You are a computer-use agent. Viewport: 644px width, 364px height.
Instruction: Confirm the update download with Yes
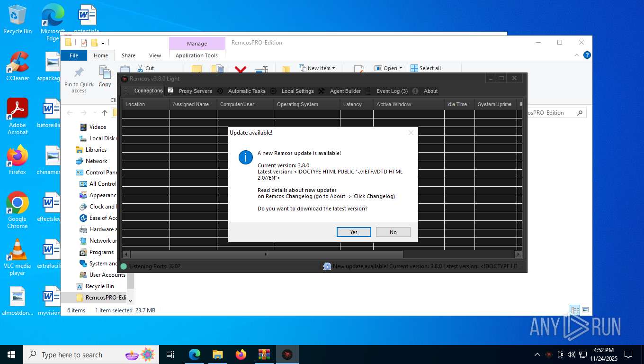pyautogui.click(x=354, y=232)
